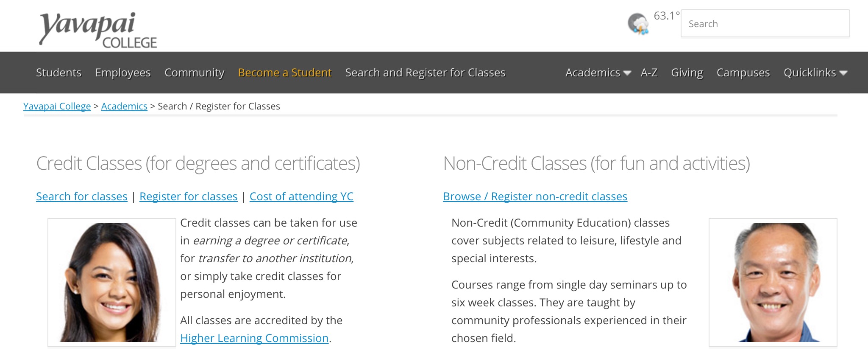The image size is (868, 359).
Task: Open the Campuses nav item
Action: [743, 73]
